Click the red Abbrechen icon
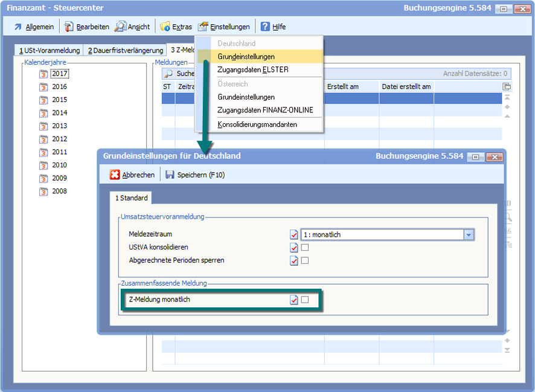 point(115,175)
